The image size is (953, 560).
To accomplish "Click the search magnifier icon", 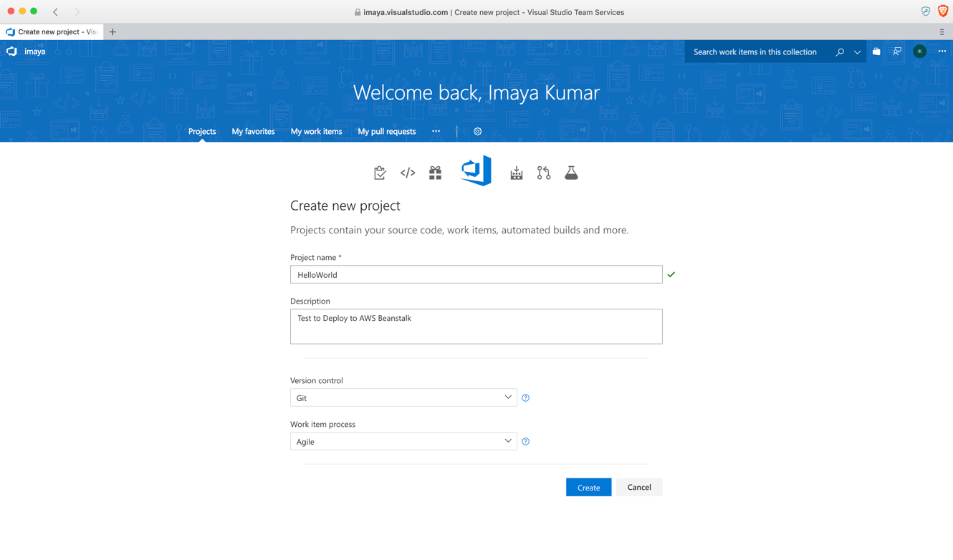I will coord(840,52).
